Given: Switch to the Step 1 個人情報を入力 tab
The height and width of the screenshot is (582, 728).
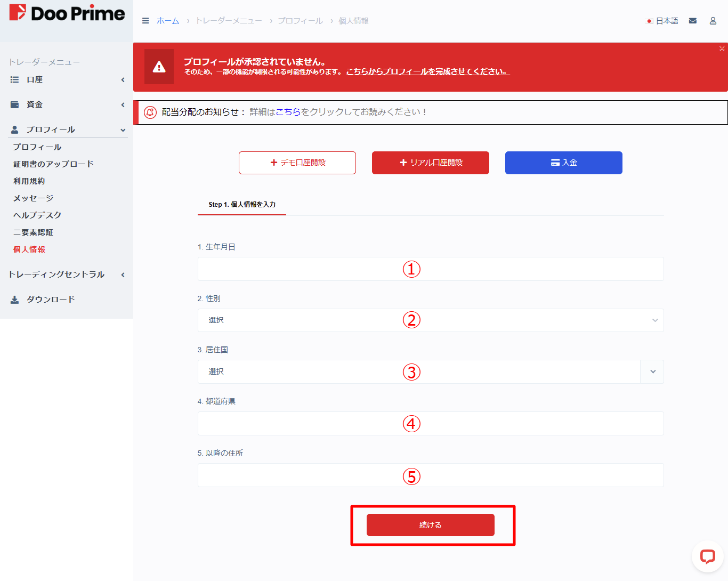Looking at the screenshot, I should click(241, 204).
